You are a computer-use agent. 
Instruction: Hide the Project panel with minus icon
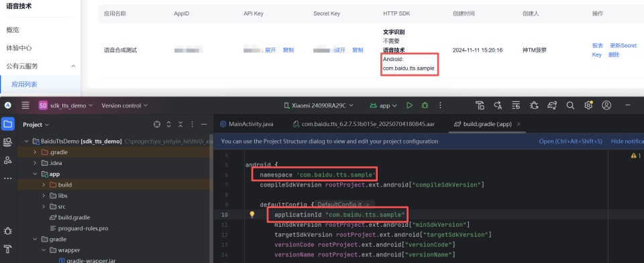[204, 125]
